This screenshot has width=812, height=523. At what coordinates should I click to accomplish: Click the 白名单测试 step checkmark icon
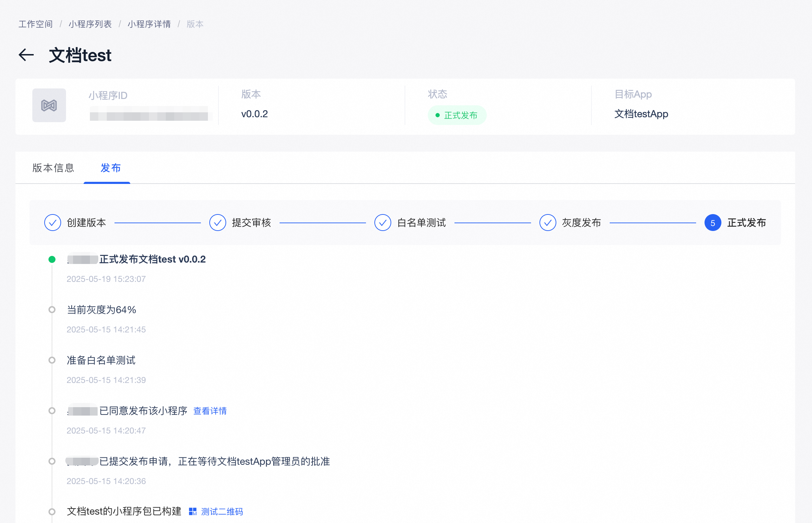click(x=383, y=223)
